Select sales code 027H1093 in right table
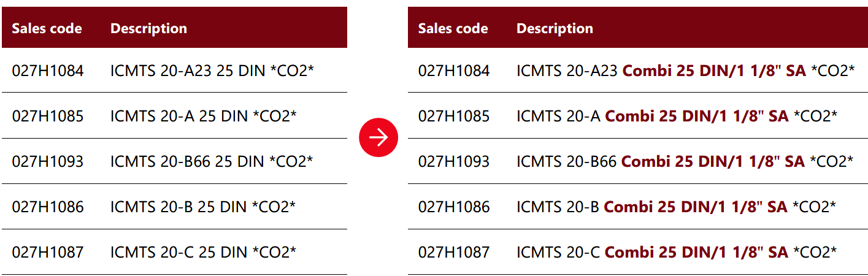Screen dimensions: 868x276 pyautogui.click(x=454, y=161)
